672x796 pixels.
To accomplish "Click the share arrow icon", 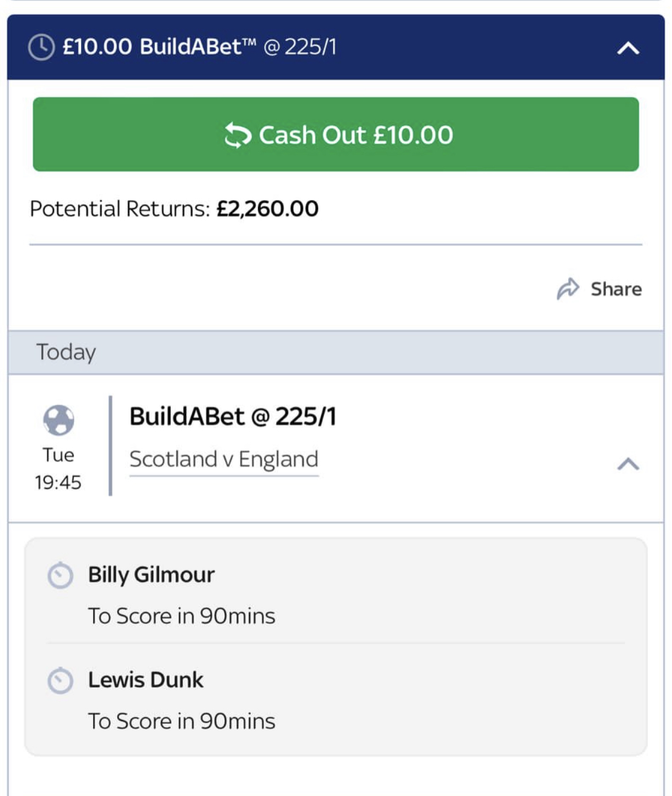I will (x=568, y=289).
